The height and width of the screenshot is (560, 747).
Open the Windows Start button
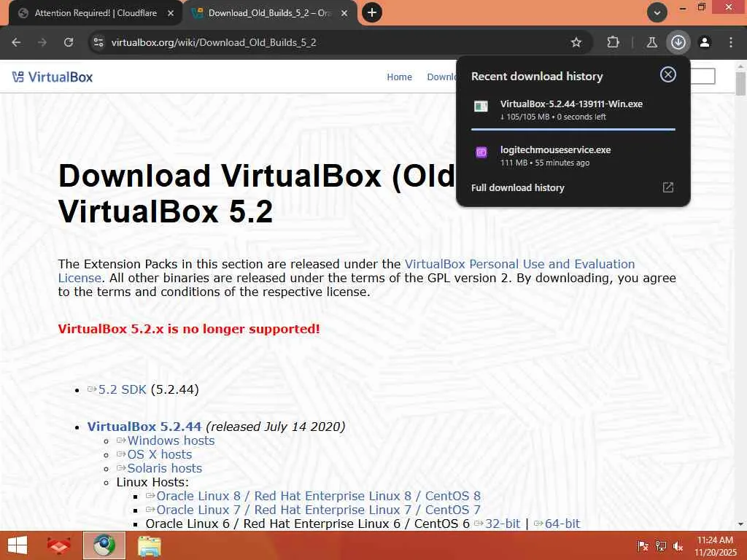point(18,545)
